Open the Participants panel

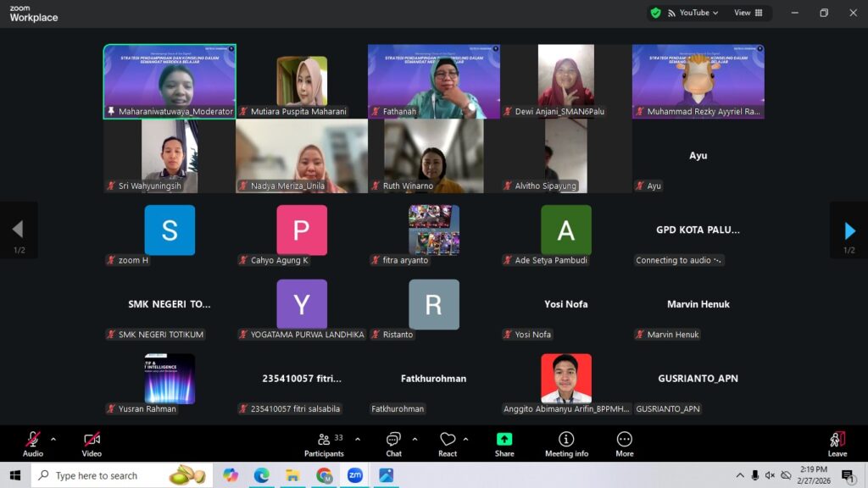(x=324, y=443)
